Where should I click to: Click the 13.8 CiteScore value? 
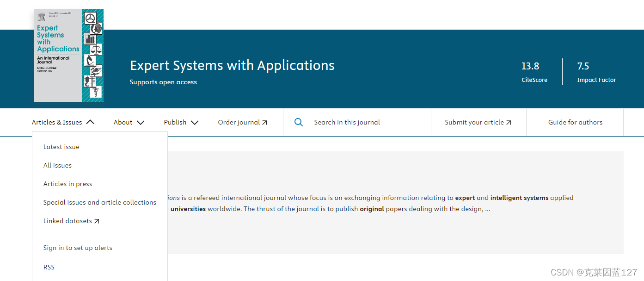[530, 66]
